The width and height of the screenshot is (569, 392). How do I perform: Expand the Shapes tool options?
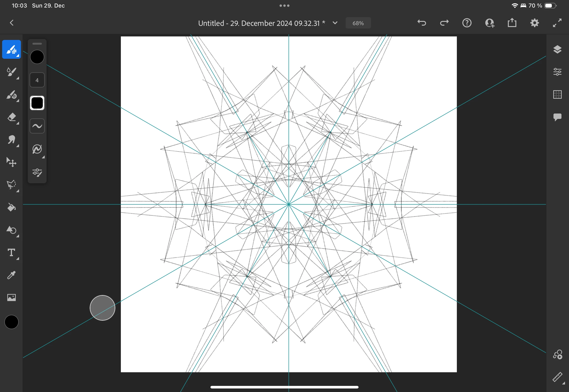18,236
